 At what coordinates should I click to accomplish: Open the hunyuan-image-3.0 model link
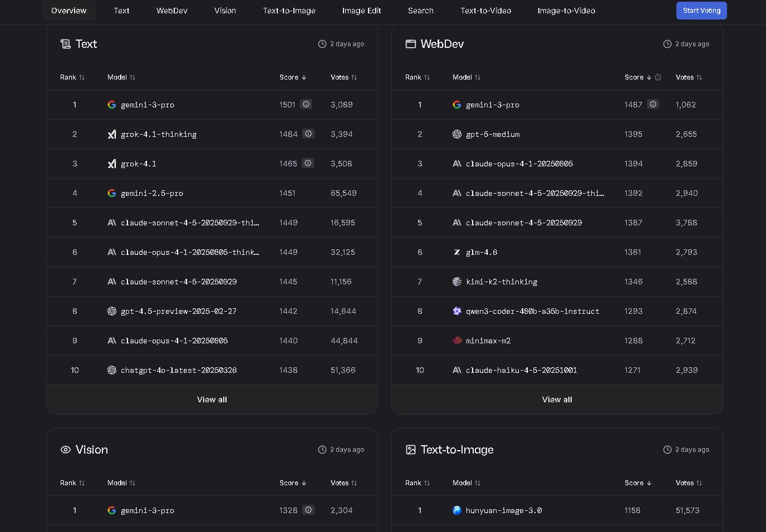504,510
